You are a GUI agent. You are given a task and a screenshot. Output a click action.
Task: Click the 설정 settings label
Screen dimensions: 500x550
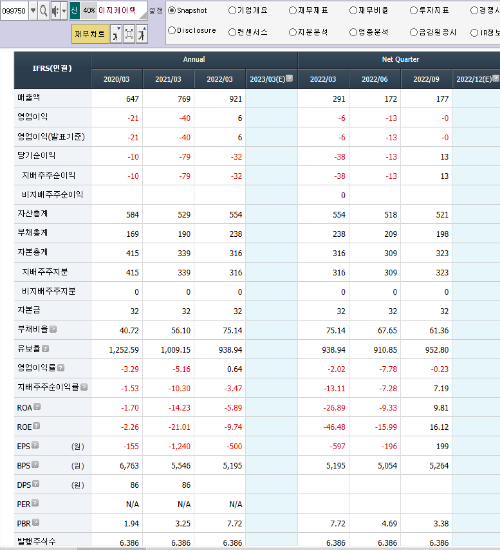click(x=156, y=11)
